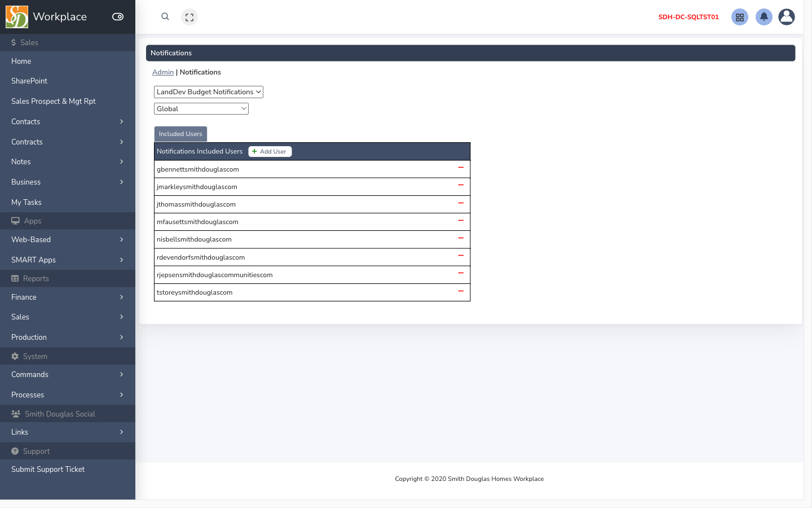Screen dimensions: 812x508
Task: Toggle the sidebar collapse switch
Action: [118, 17]
